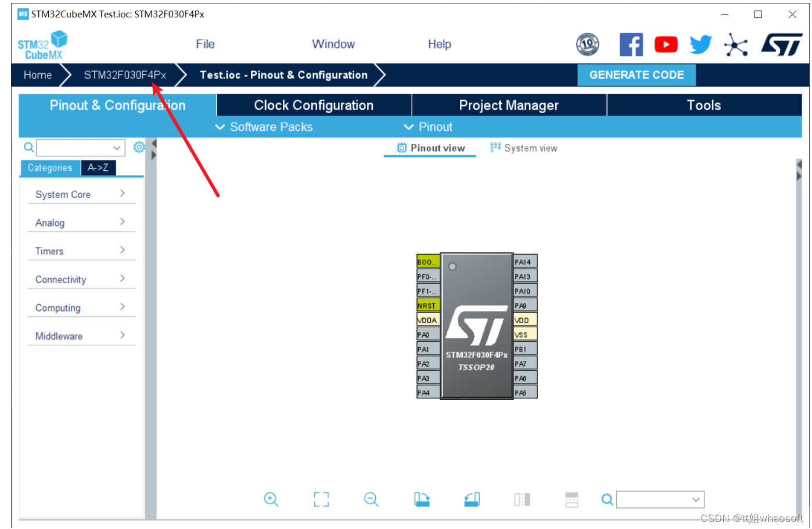Open the pin search combo box

tap(660, 499)
